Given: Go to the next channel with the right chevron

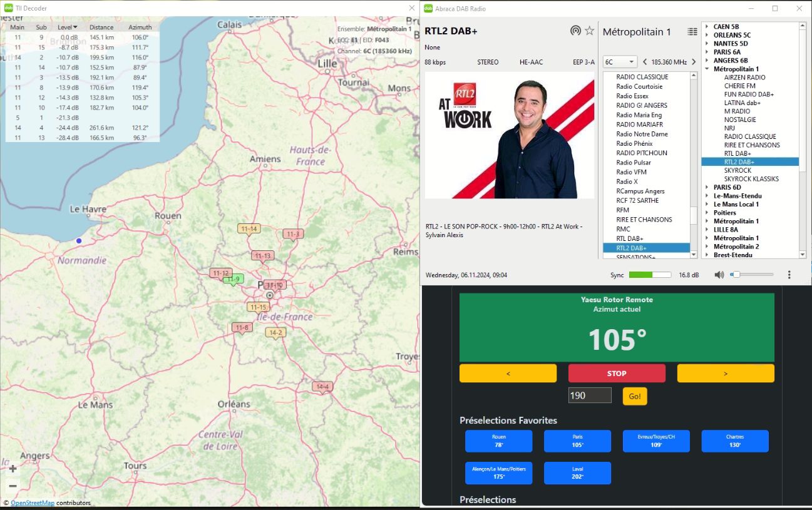Looking at the screenshot, I should click(694, 62).
